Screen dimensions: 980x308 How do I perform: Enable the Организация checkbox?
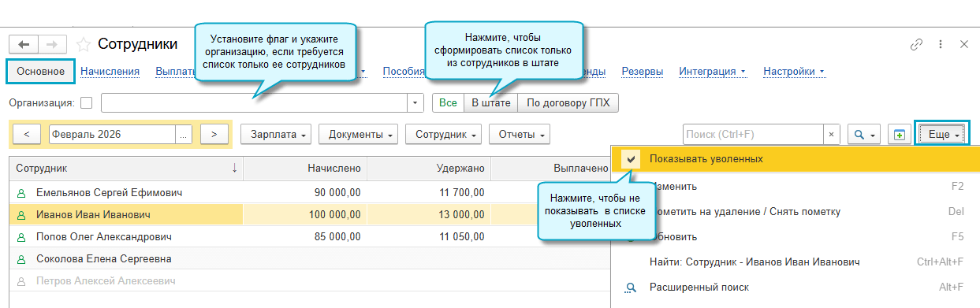click(x=87, y=102)
